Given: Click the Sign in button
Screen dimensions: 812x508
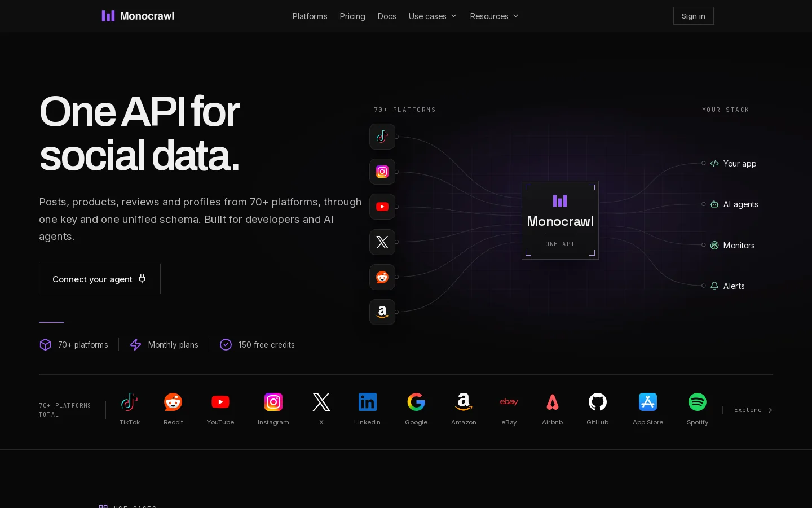Looking at the screenshot, I should pyautogui.click(x=694, y=16).
